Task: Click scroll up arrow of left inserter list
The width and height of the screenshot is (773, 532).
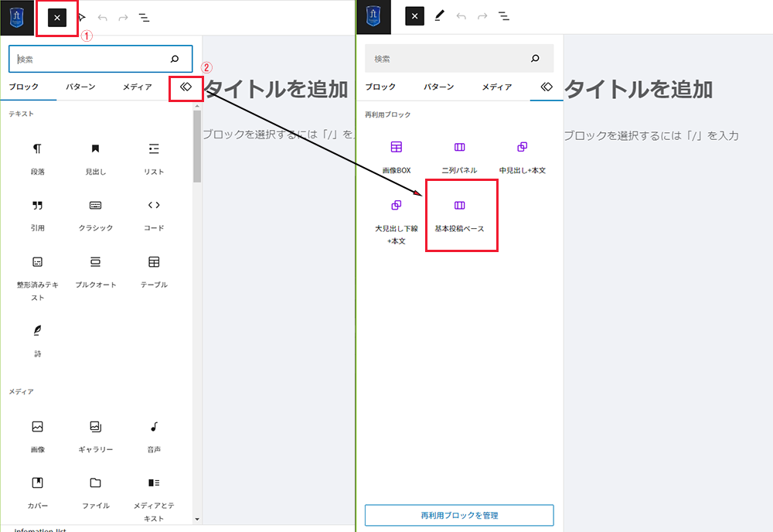Action: pyautogui.click(x=197, y=106)
